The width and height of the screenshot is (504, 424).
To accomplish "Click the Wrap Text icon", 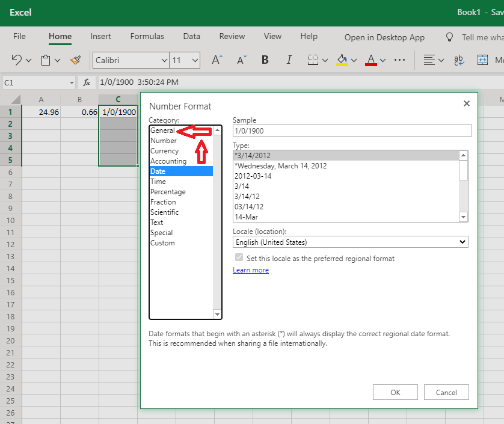I will pos(459,60).
